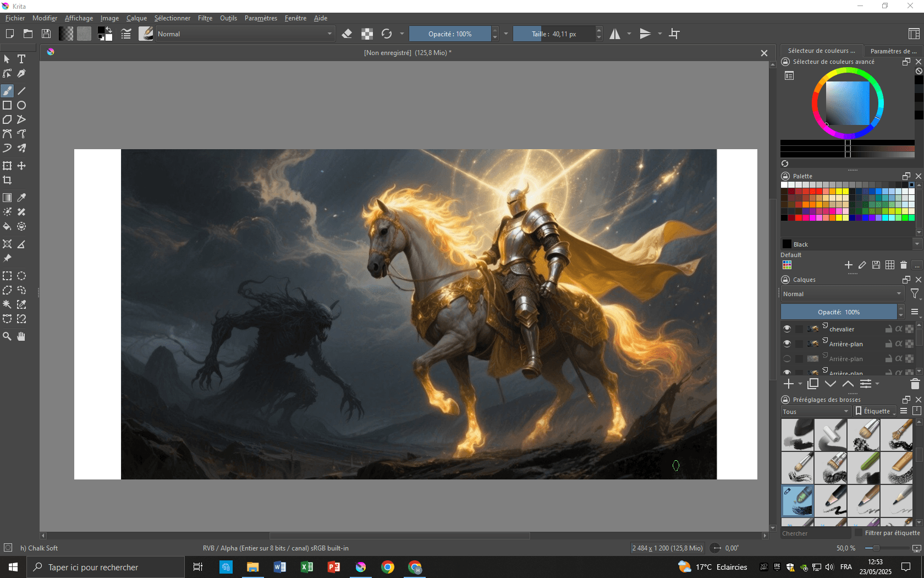The width and height of the screenshot is (924, 578).
Task: Open the Fichier menu
Action: click(15, 18)
